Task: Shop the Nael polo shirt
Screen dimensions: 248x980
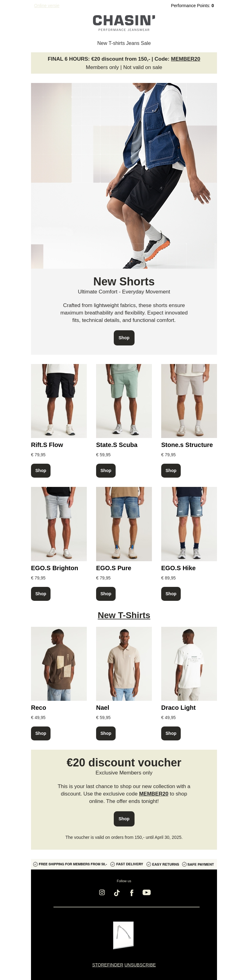Action: coord(105,733)
